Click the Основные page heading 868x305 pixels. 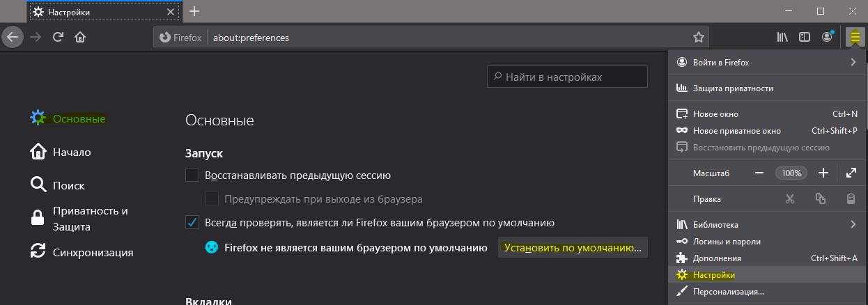[219, 120]
